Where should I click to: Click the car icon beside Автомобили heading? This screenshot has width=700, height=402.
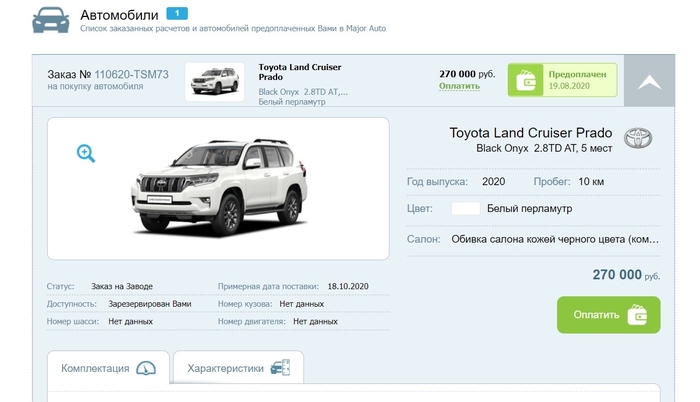click(51, 19)
